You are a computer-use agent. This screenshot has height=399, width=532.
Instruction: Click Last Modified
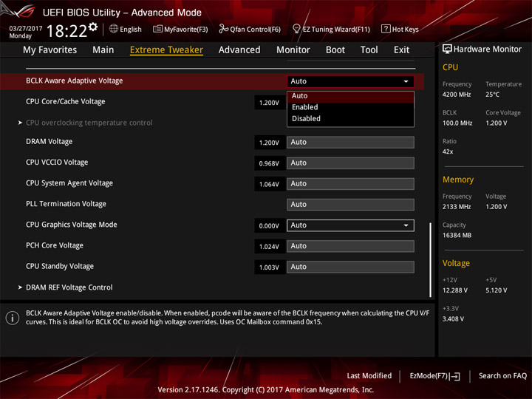click(369, 375)
